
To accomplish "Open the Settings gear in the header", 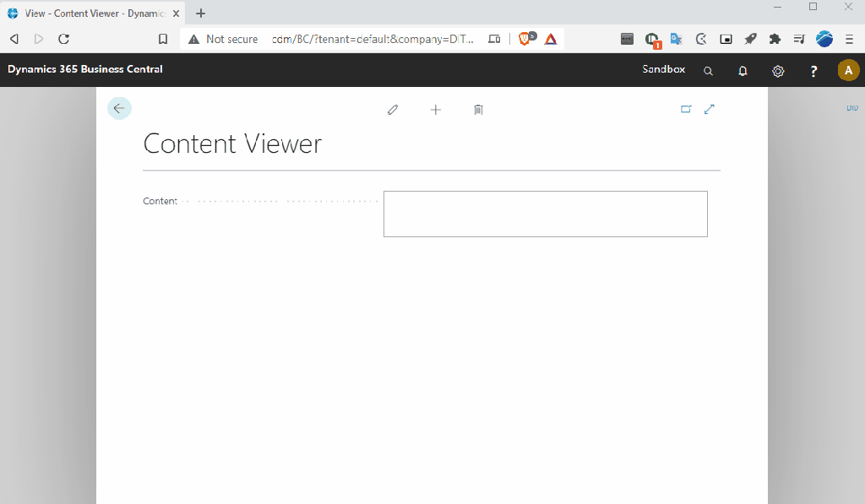I will click(778, 71).
